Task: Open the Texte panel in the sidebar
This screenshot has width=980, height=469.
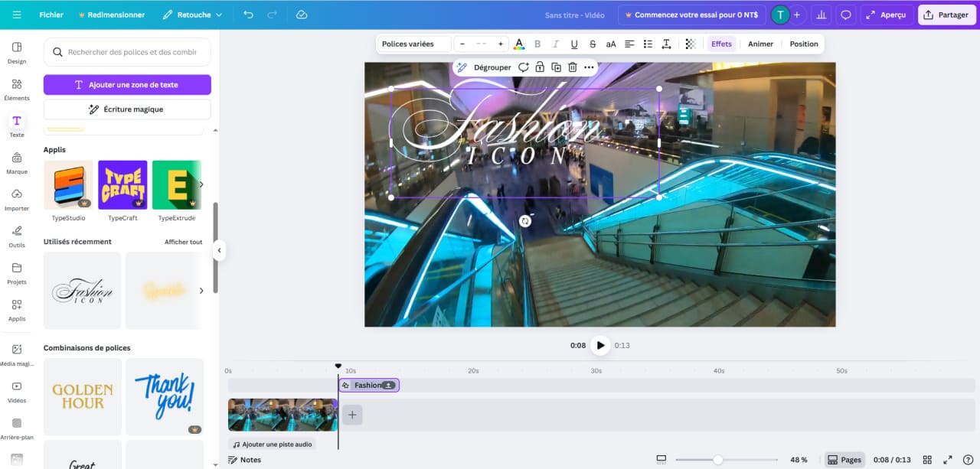Action: point(16,124)
